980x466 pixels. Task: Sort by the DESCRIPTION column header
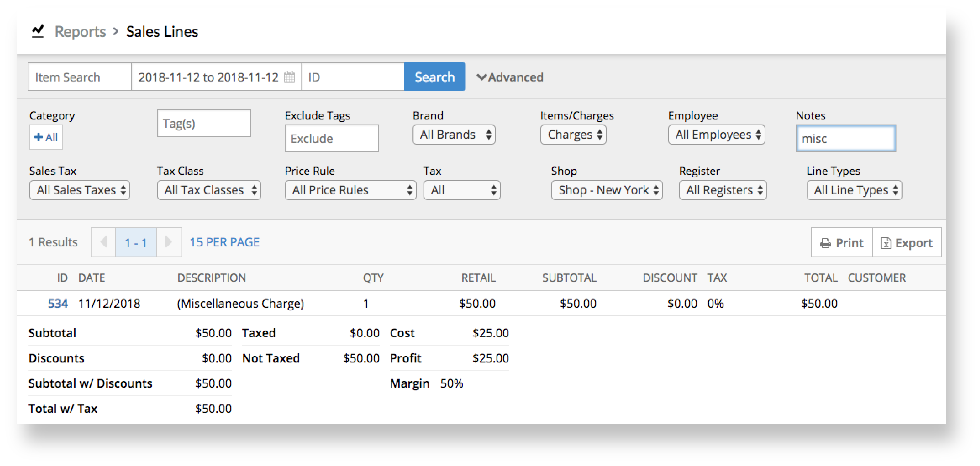pyautogui.click(x=212, y=278)
